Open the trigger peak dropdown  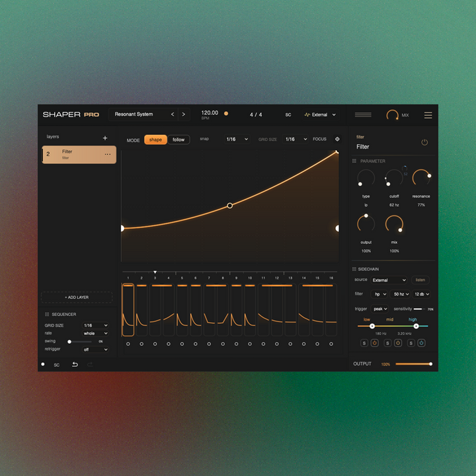pyautogui.click(x=379, y=309)
